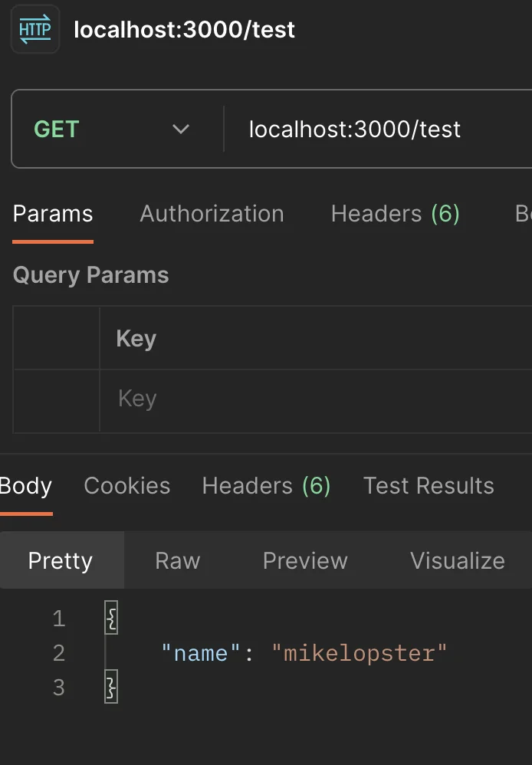Select the Pretty response view
The width and height of the screenshot is (532, 765).
pyautogui.click(x=61, y=560)
